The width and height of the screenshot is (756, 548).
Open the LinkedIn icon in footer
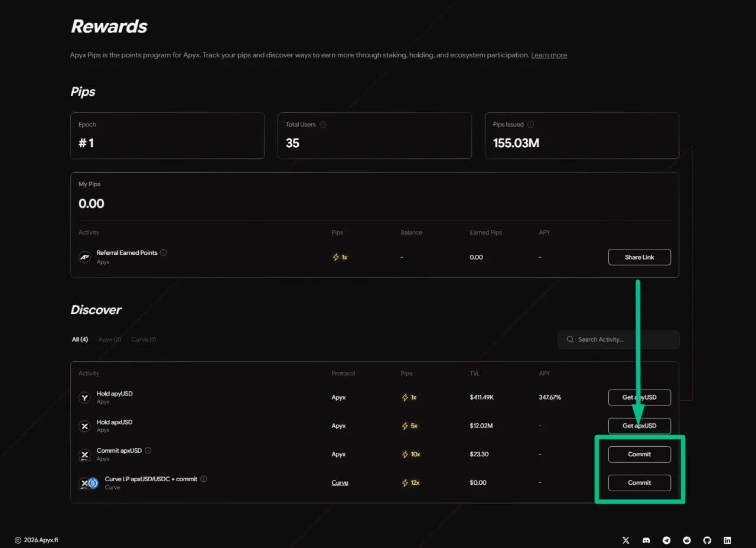point(728,540)
